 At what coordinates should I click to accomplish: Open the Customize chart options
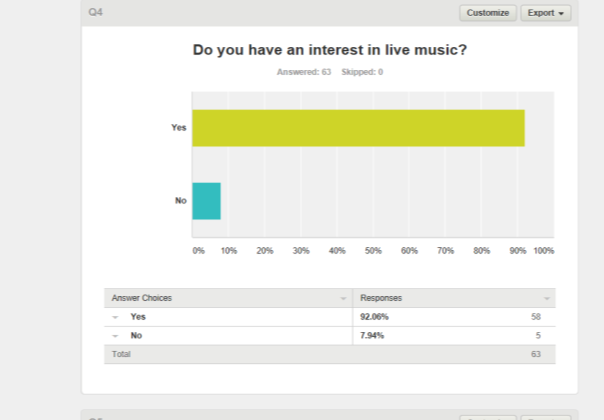[x=488, y=13]
